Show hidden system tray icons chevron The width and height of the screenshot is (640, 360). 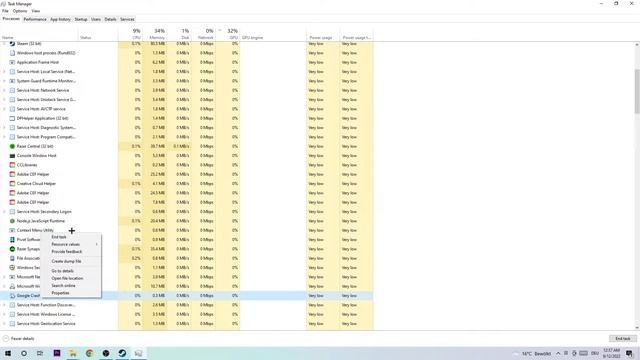tap(558, 353)
